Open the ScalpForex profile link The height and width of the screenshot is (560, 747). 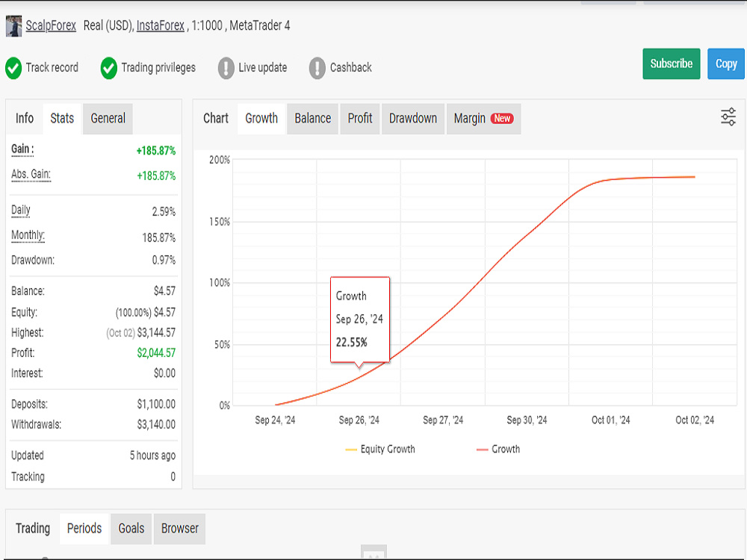[51, 25]
